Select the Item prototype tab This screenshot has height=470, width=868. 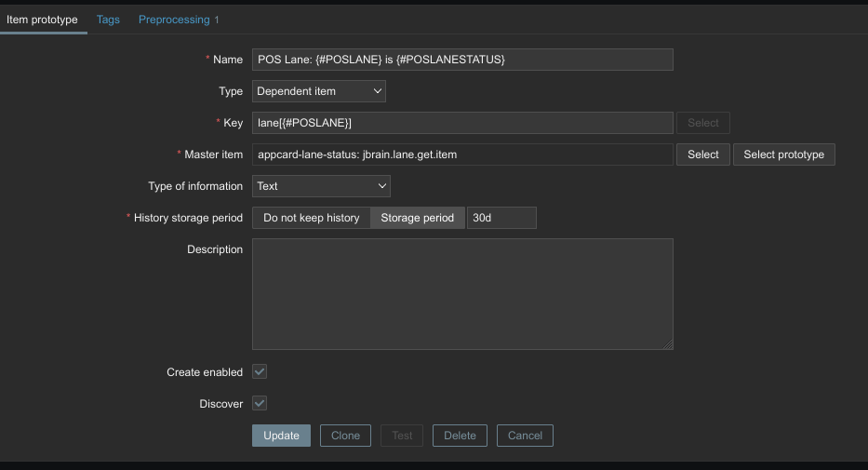click(43, 20)
